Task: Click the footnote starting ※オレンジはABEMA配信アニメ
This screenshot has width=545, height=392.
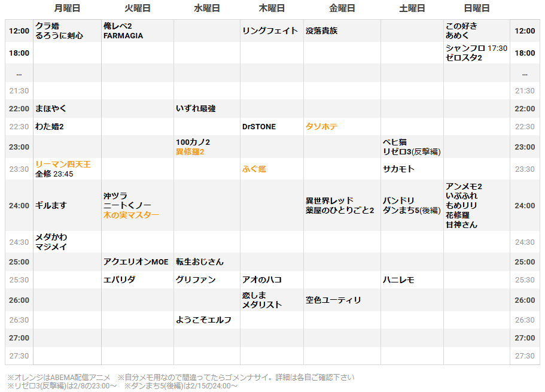Action: [x=59, y=378]
